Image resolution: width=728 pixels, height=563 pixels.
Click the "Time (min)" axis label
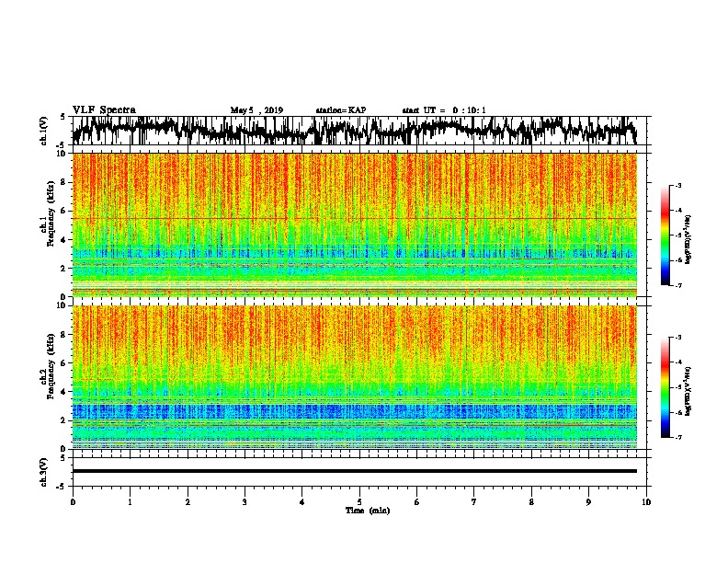(x=368, y=511)
